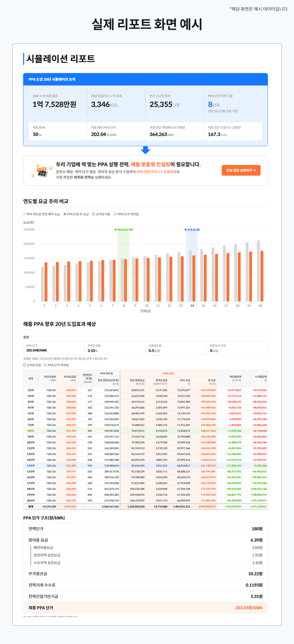Click the year 20 orange bar

[262, 276]
